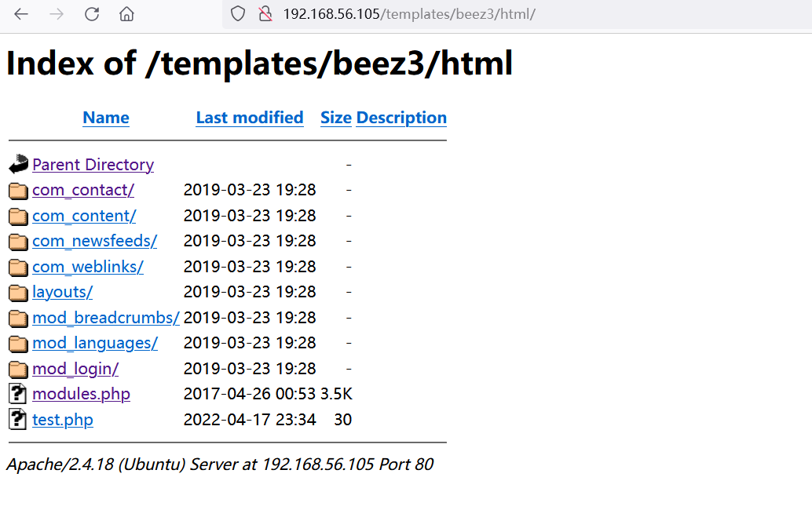The width and height of the screenshot is (812, 510).
Task: Sort listing by Name column
Action: [x=106, y=118]
